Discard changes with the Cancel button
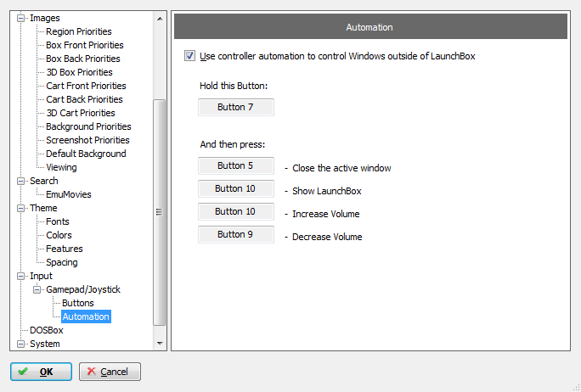The width and height of the screenshot is (581, 392). point(110,372)
